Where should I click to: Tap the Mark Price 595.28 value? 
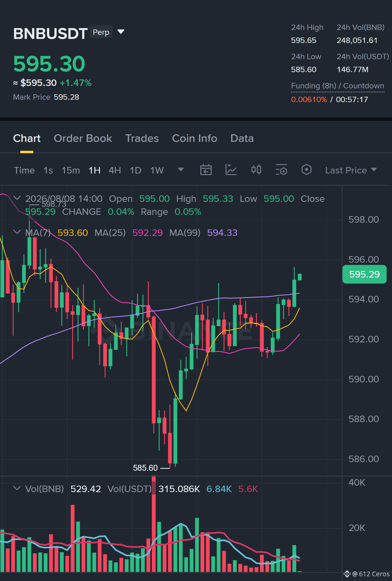[67, 97]
